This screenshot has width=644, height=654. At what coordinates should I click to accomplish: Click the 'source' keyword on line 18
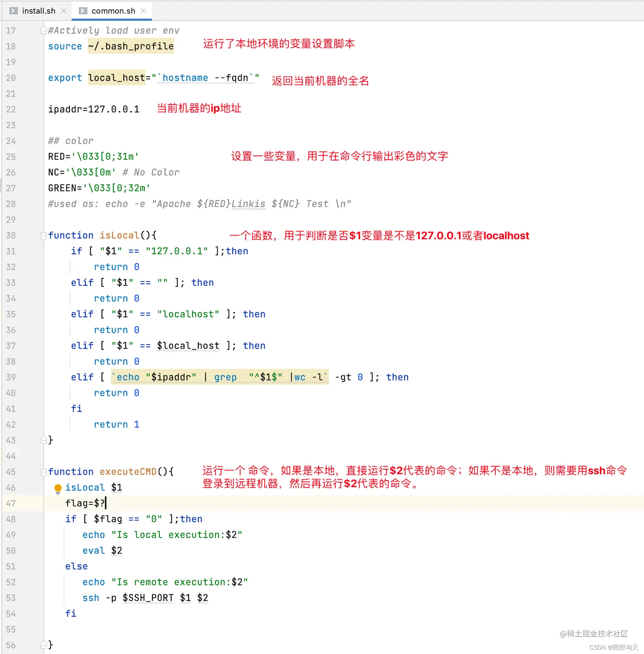pos(65,46)
